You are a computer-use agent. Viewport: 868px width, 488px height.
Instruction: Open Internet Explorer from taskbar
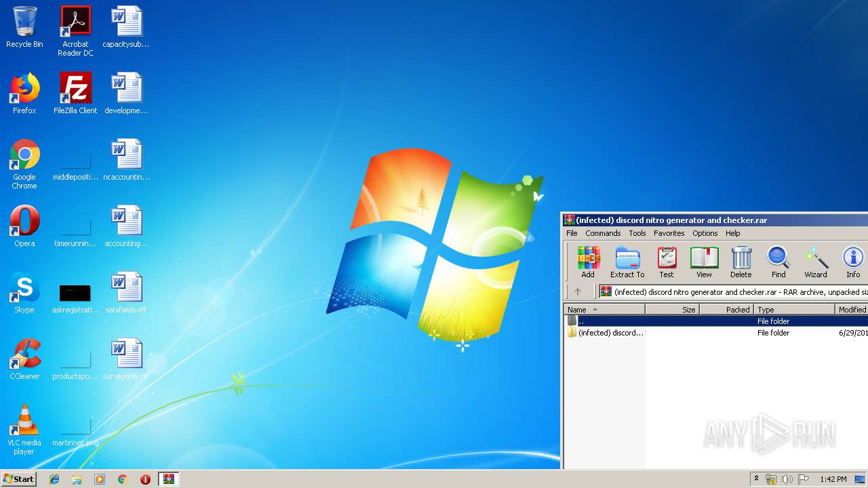coord(54,479)
